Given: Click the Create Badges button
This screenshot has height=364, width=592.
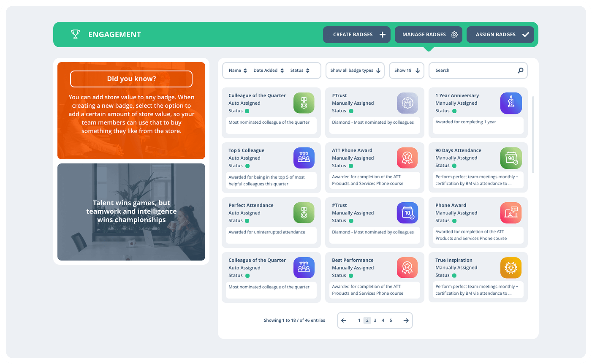Looking at the screenshot, I should [x=358, y=35].
